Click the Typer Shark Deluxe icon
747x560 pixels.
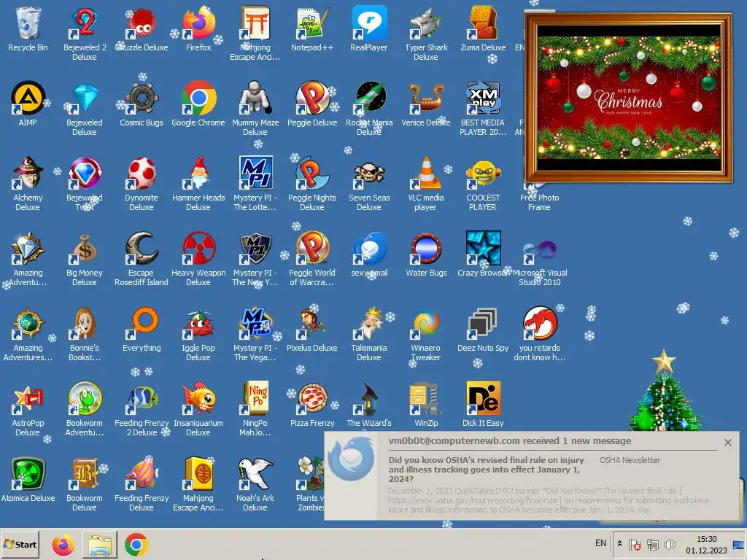click(x=426, y=23)
